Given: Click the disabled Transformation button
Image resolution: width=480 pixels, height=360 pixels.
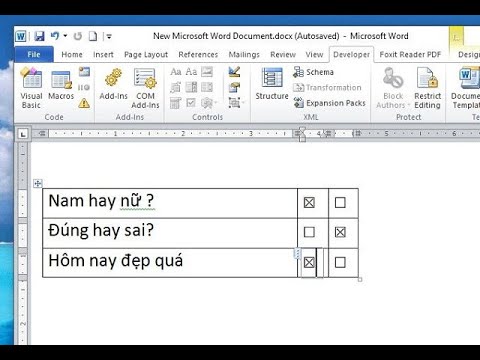Looking at the screenshot, I should (327, 88).
